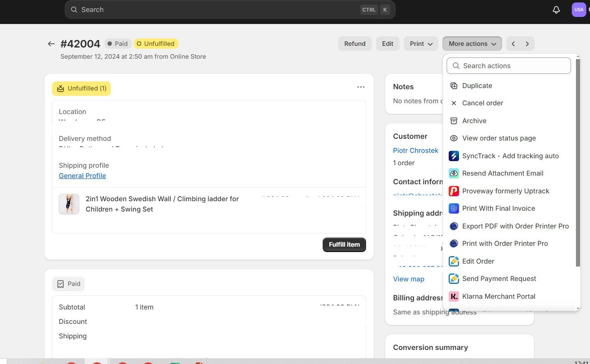This screenshot has height=364, width=590.
Task: Click the Paid badge on the payment card
Action: [x=69, y=284]
